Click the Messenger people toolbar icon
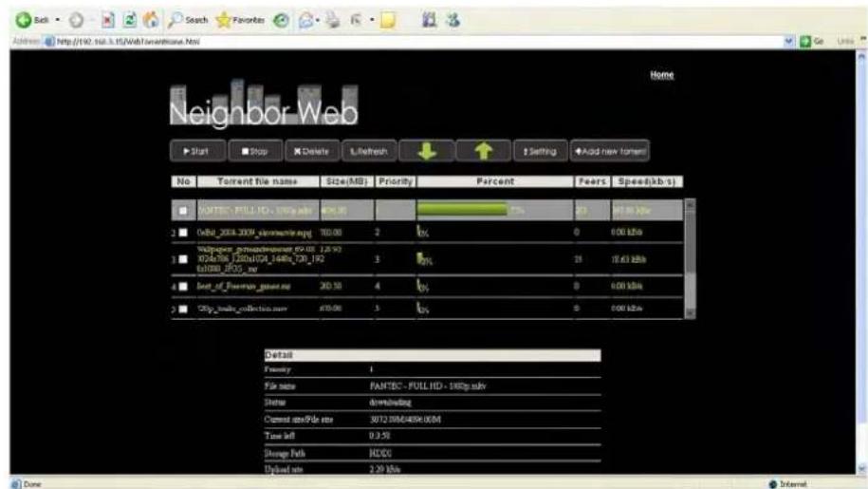The height and width of the screenshot is (489, 868). [452, 21]
